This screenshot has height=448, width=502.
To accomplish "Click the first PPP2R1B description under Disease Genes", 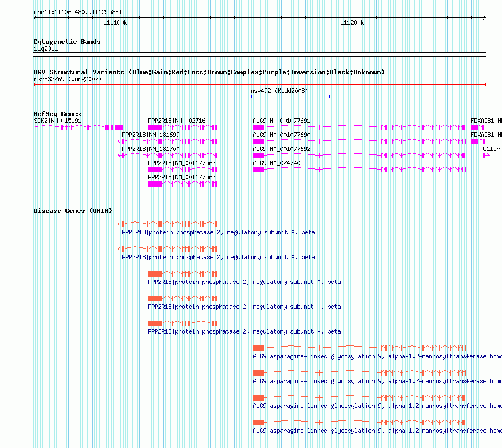I will pyautogui.click(x=218, y=232).
